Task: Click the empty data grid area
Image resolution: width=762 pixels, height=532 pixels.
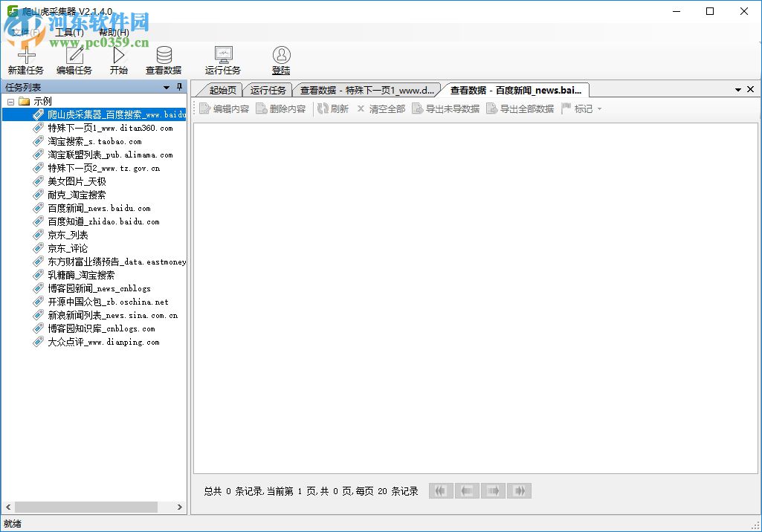Action: [x=475, y=298]
